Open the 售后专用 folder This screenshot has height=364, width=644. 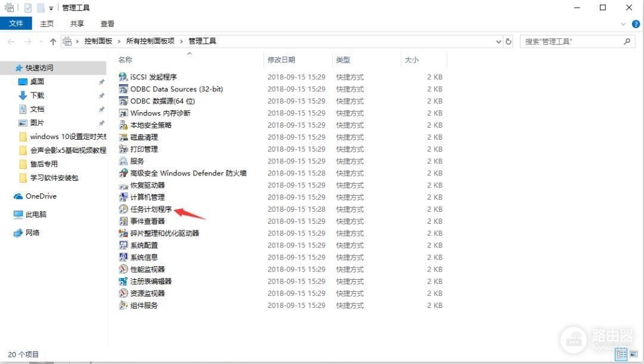click(39, 164)
